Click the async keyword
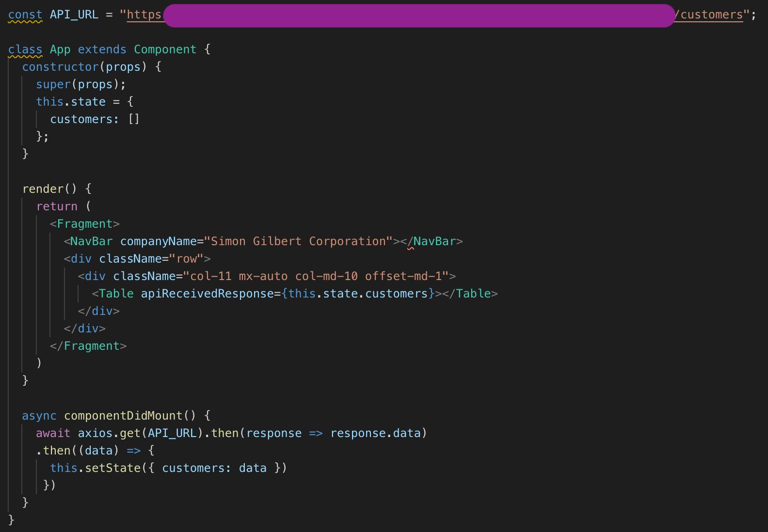Image resolution: width=768 pixels, height=532 pixels. 39,416
